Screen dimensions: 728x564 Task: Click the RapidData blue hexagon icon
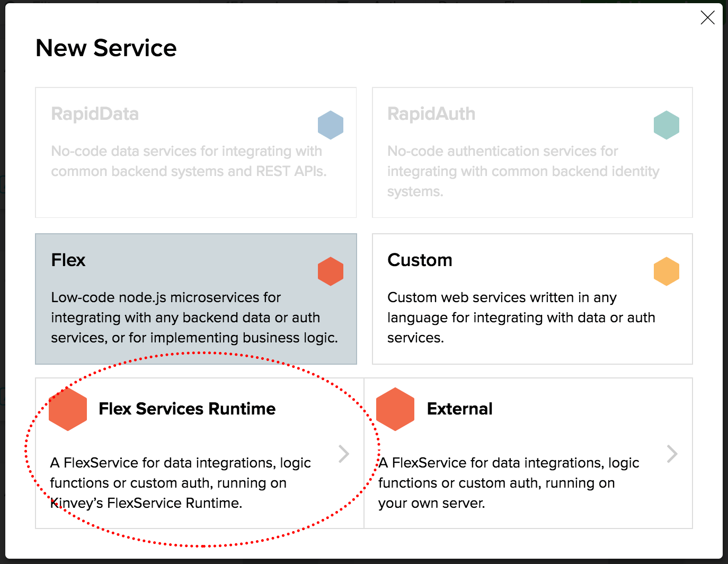[x=331, y=125]
